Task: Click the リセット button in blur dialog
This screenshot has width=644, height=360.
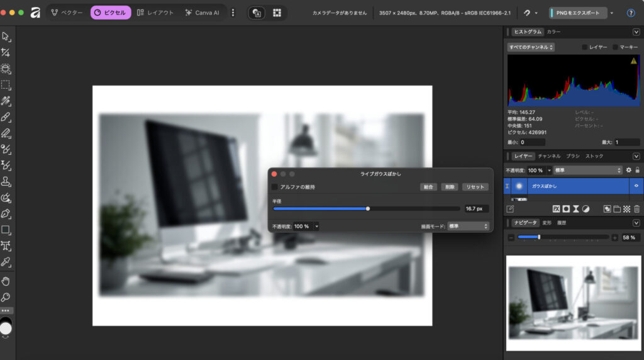Action: [475, 187]
